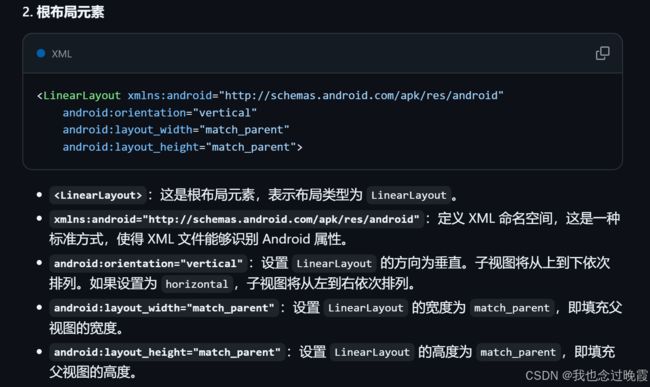Select the android:orientation line in code
650x387 pixels.
[160, 113]
